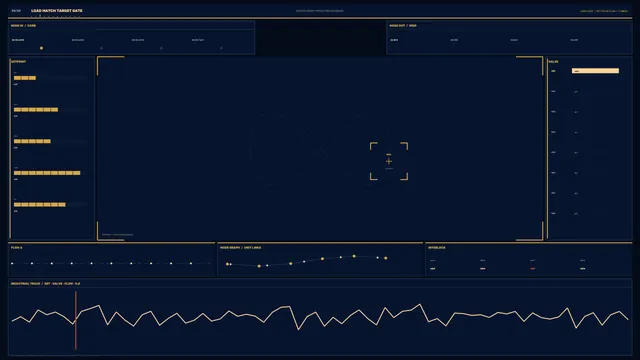This screenshot has width=640, height=360.
Task: Click the longest nine-segment Setpoint bar
Action: coord(47,173)
